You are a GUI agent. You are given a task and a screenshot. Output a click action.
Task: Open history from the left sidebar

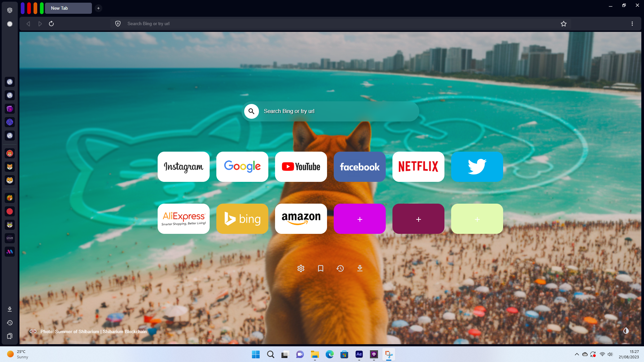pos(10,323)
